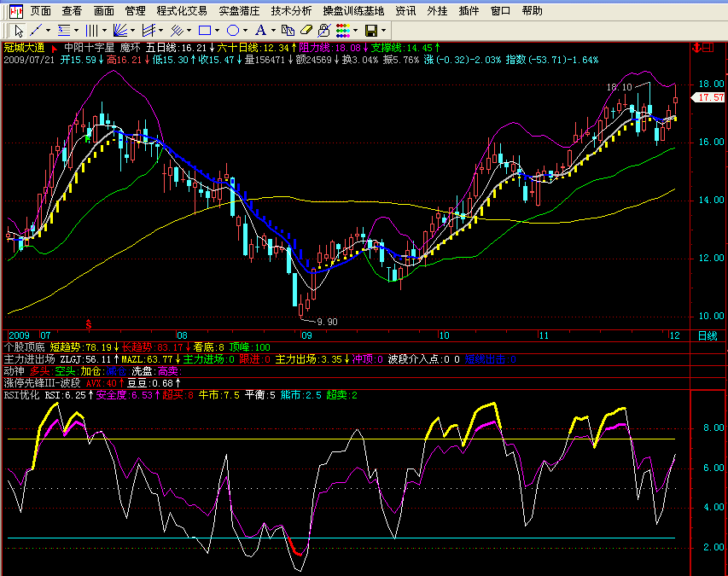The height and width of the screenshot is (576, 728).
Task: Open the color palette dropdown arrow
Action: (x=356, y=31)
